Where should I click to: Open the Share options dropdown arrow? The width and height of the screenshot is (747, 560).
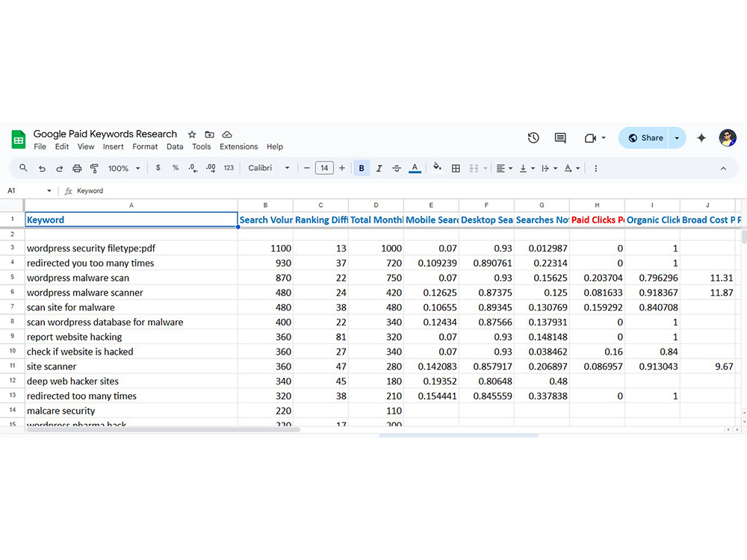(677, 138)
